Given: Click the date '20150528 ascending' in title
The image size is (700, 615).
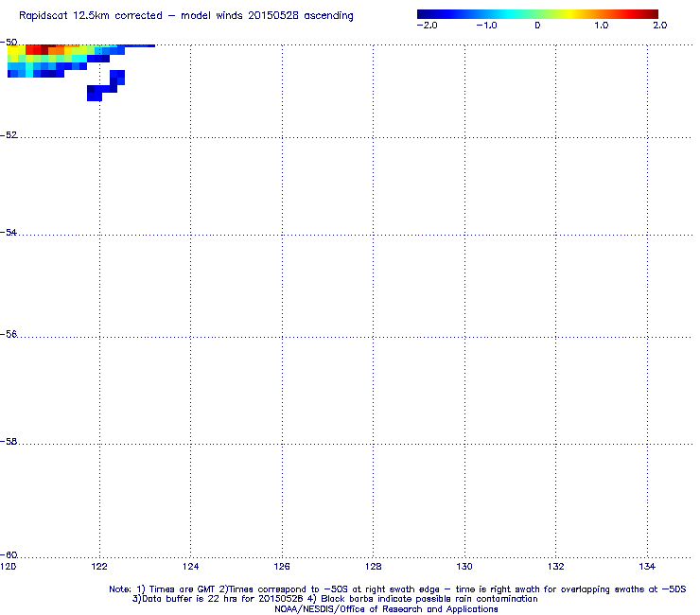Looking at the screenshot, I should (301, 16).
